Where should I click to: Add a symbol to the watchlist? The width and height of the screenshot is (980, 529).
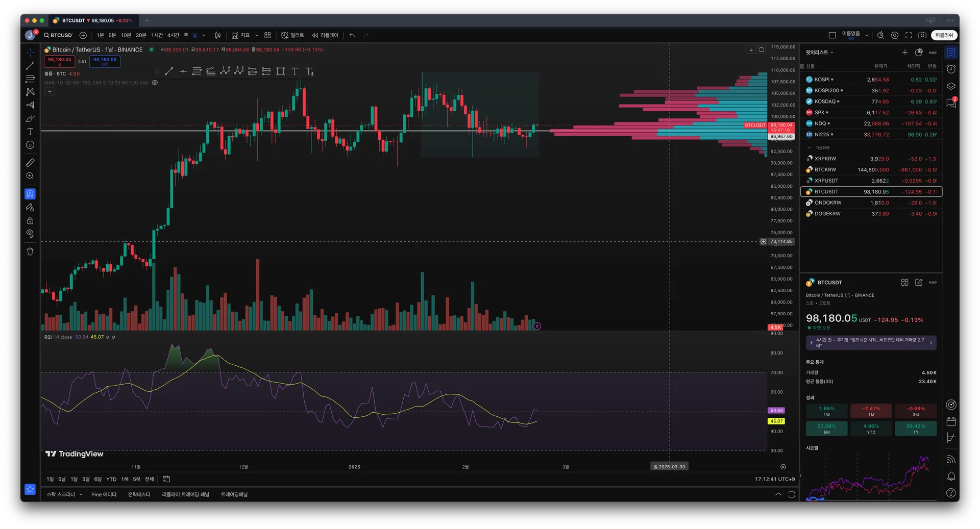pos(905,53)
